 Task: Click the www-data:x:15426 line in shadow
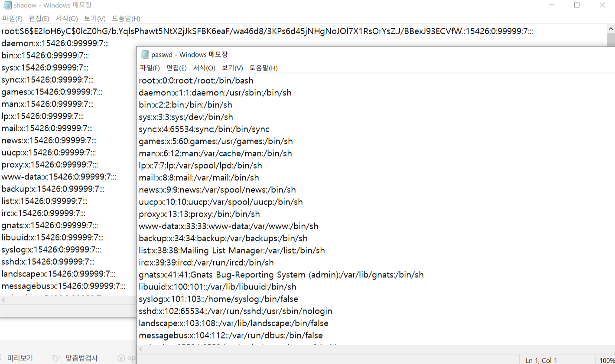pyautogui.click(x=59, y=177)
